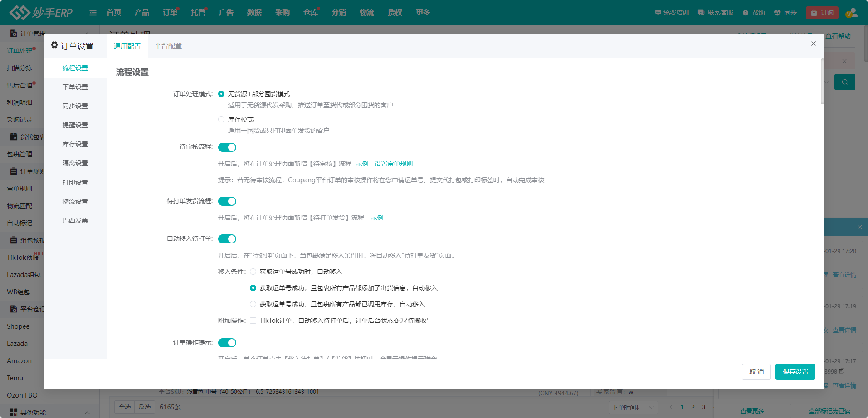Click the 组包预报 sidebar icon
Screen dimensions: 868x418
[14, 240]
